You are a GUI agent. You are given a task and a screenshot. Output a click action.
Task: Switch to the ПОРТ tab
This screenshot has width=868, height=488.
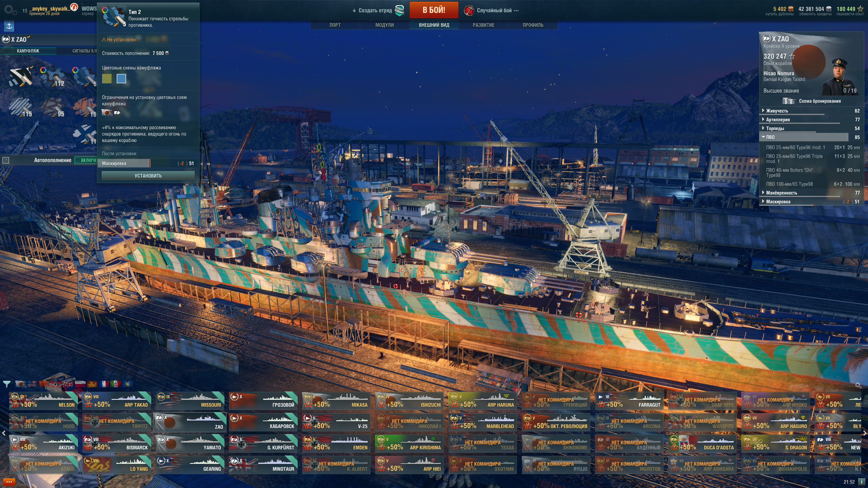[335, 25]
